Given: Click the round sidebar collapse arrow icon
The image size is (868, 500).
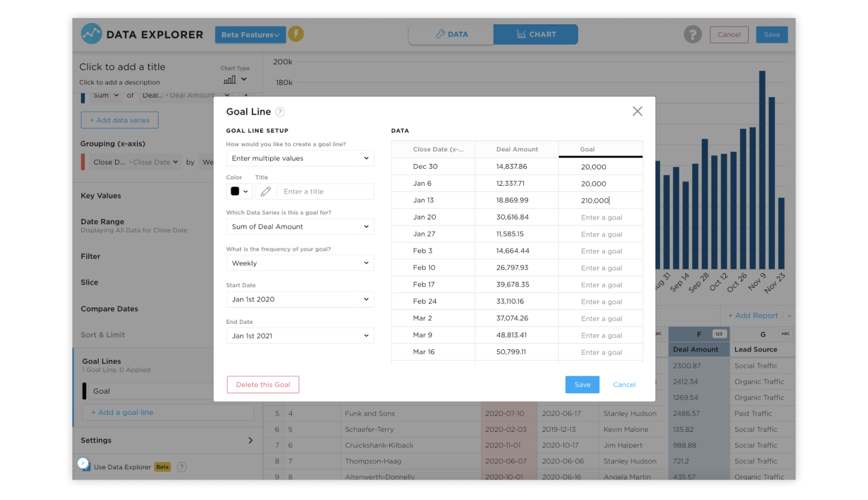Looking at the screenshot, I should tap(83, 463).
